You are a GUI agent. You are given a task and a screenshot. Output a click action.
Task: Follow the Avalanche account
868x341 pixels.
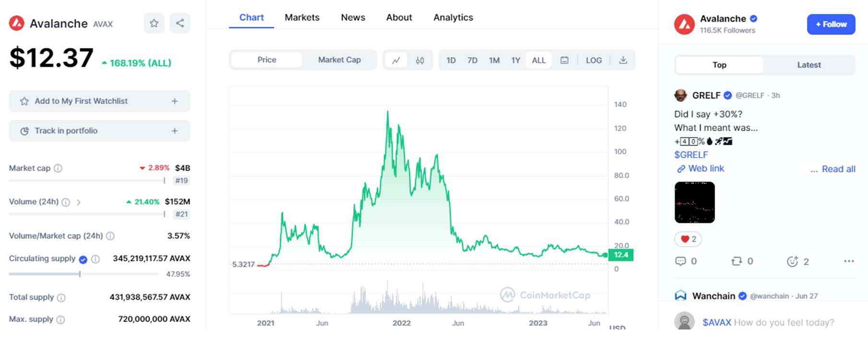tap(831, 24)
